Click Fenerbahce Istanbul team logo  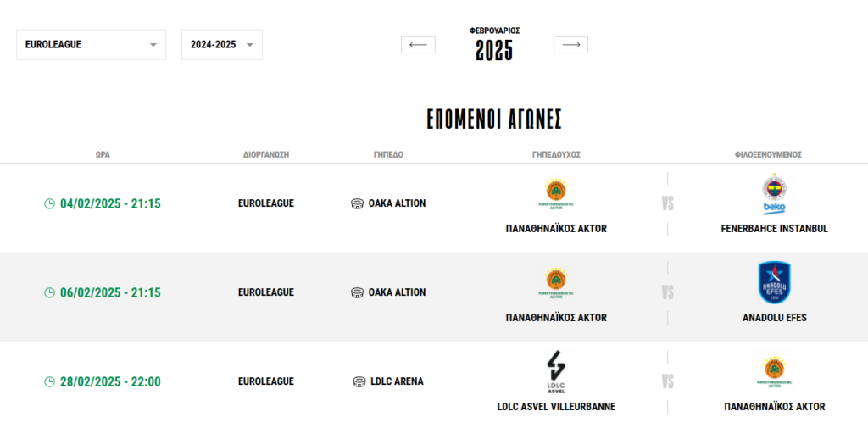[x=774, y=195]
